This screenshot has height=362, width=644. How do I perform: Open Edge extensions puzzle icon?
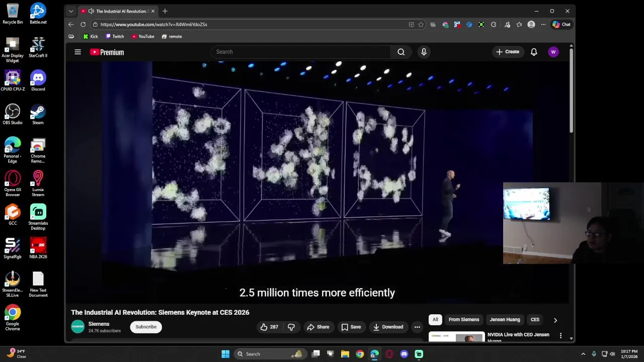click(x=494, y=24)
